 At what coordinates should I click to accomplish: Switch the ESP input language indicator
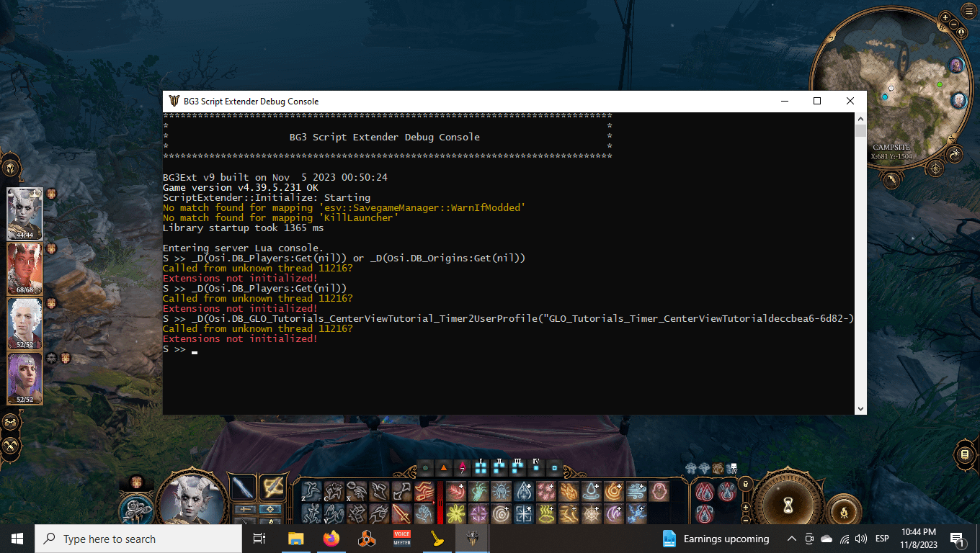tap(882, 539)
